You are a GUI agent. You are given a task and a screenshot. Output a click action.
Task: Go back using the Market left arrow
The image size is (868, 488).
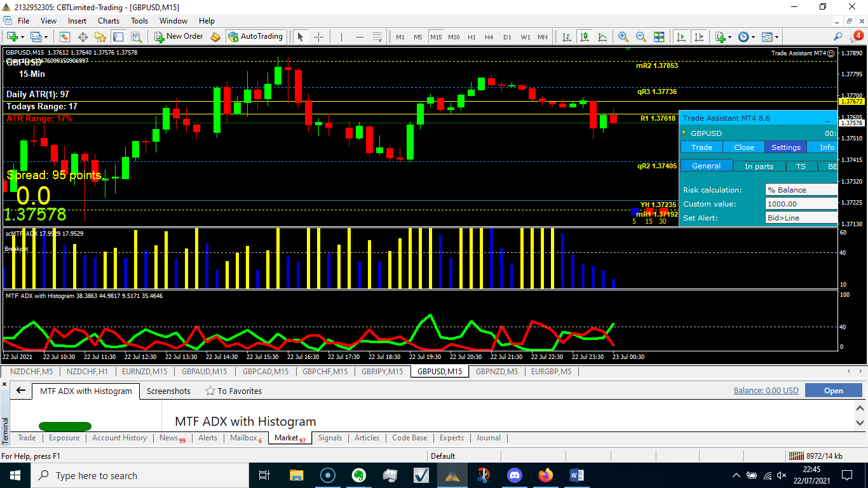click(x=21, y=391)
